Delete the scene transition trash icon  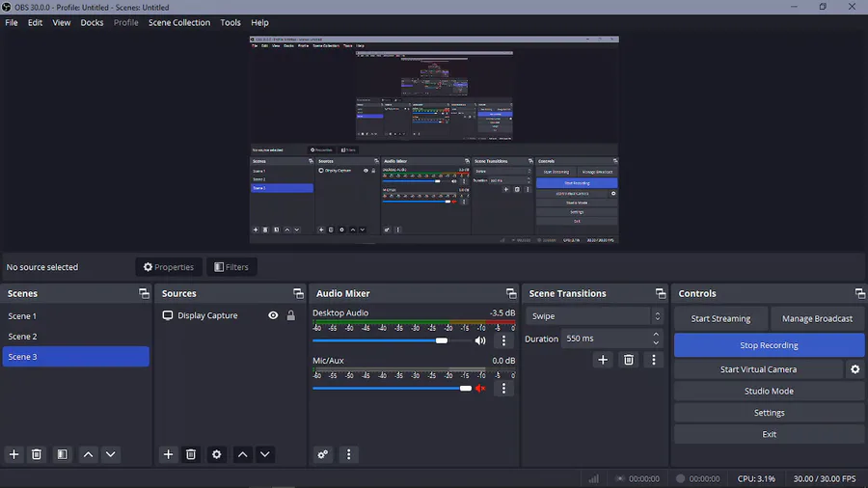coord(628,360)
